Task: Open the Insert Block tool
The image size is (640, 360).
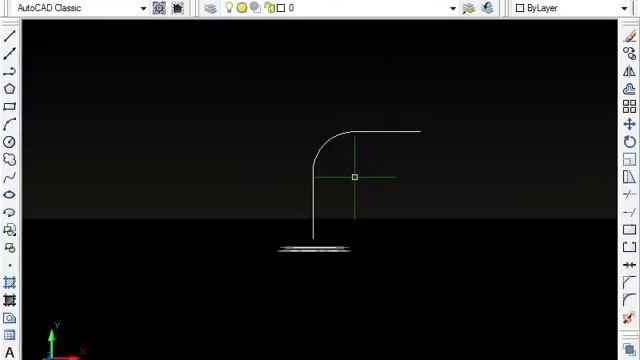Action: point(9,230)
